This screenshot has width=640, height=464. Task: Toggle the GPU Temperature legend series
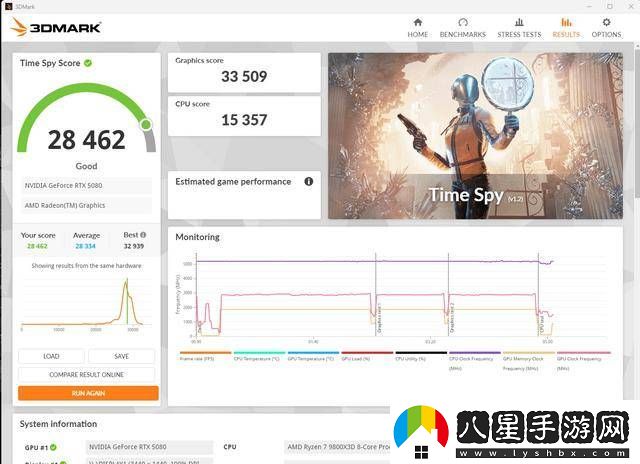click(x=313, y=356)
